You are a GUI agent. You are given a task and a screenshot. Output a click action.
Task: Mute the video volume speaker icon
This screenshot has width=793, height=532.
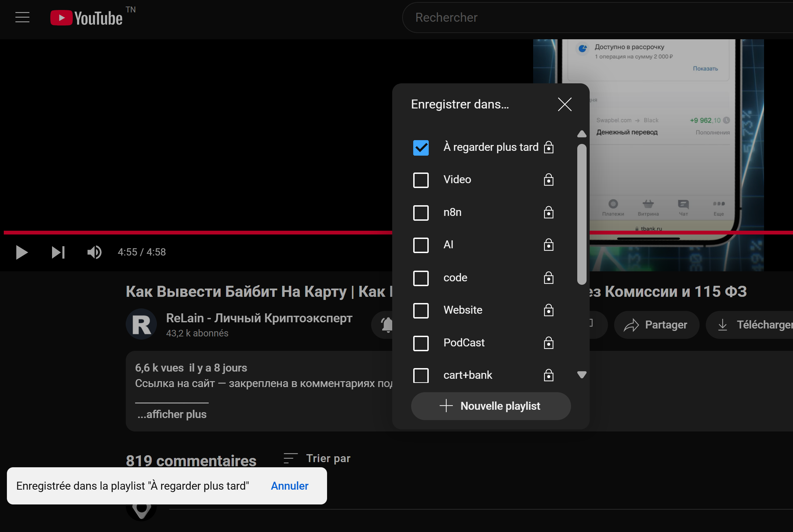coord(94,252)
